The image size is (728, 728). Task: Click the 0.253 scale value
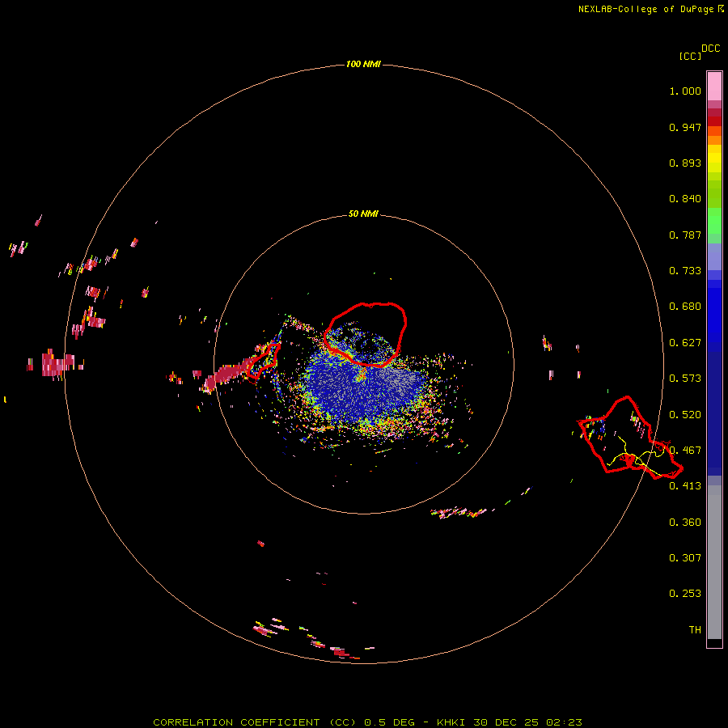click(685, 594)
